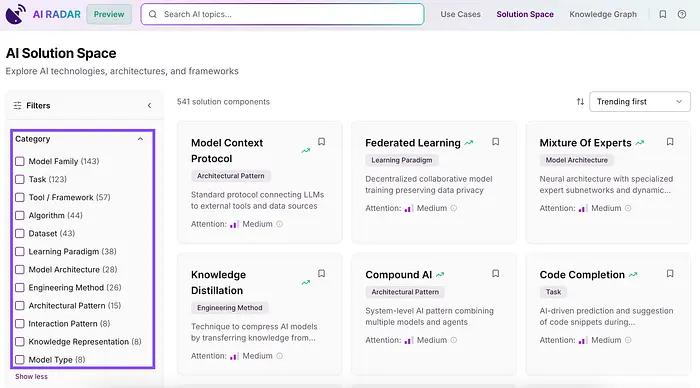Click the Preview badge button
The width and height of the screenshot is (700, 388).
click(x=109, y=14)
